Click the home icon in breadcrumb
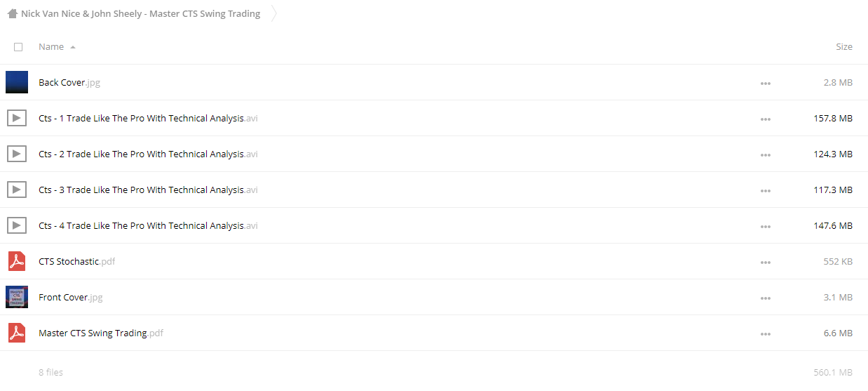 click(x=13, y=14)
